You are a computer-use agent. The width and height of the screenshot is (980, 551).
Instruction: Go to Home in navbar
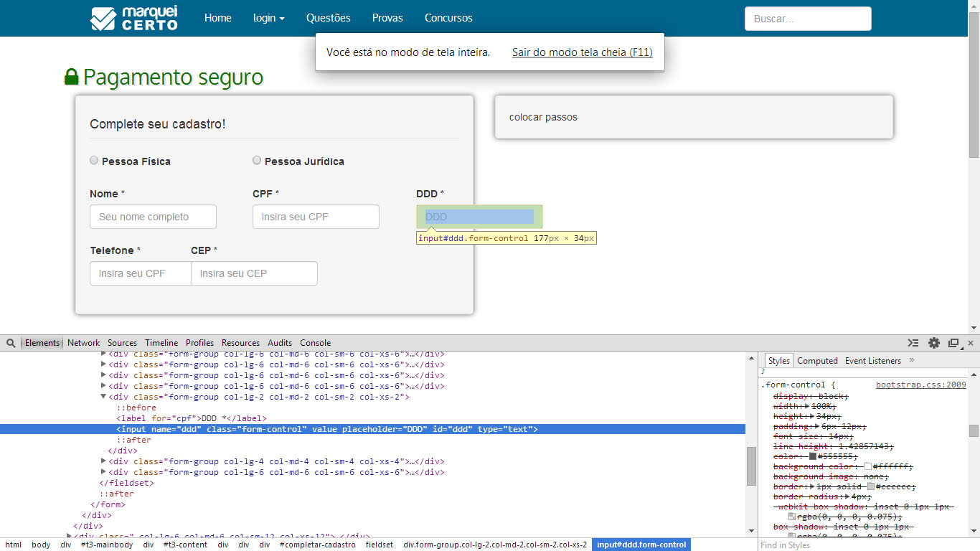tap(218, 18)
